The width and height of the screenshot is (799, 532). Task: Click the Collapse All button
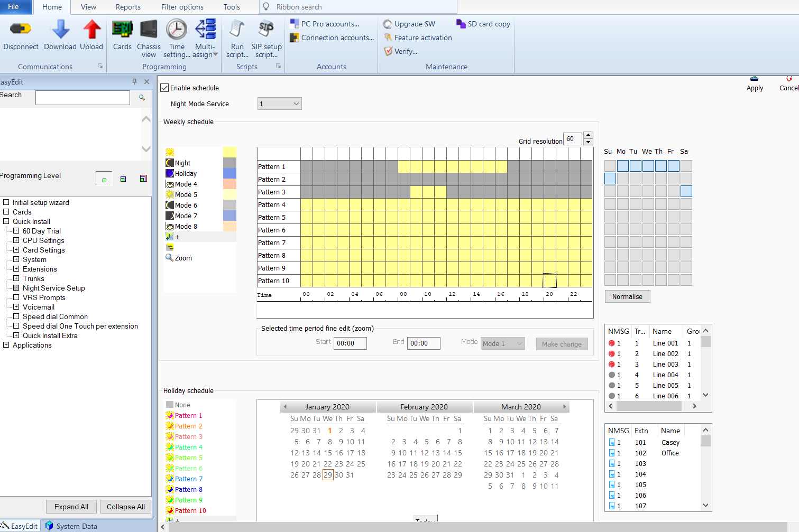126,507
